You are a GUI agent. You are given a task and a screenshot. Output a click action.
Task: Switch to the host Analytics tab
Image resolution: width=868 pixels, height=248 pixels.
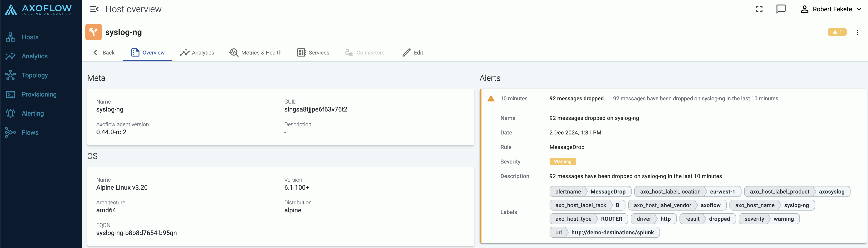(x=197, y=52)
